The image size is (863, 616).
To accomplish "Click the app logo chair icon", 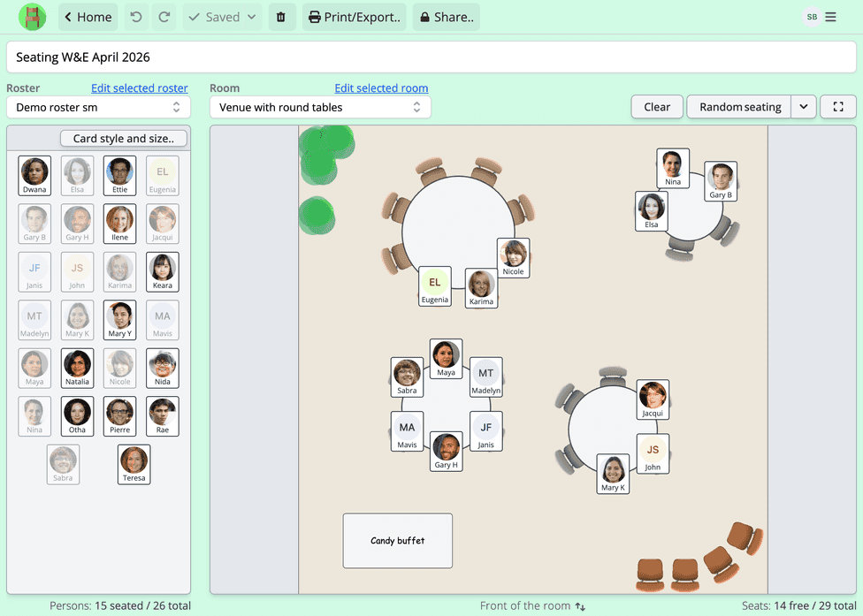I will pyautogui.click(x=33, y=17).
